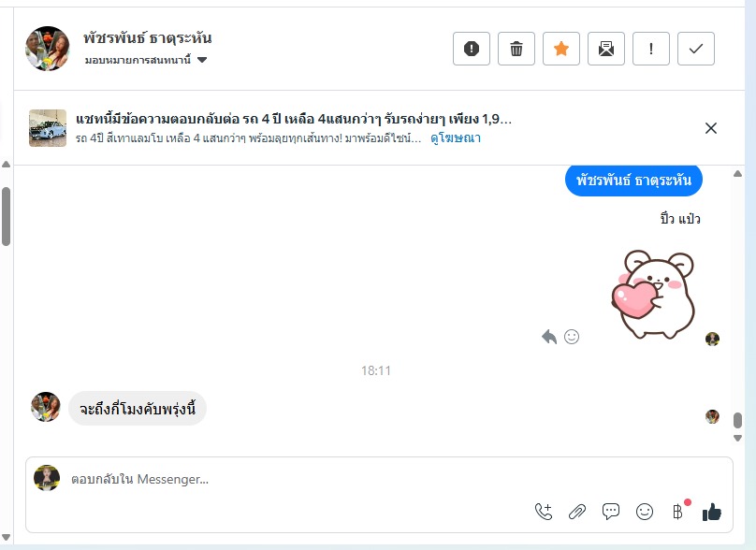Attach a file with paperclip icon
This screenshot has width=756, height=550.
click(x=577, y=512)
